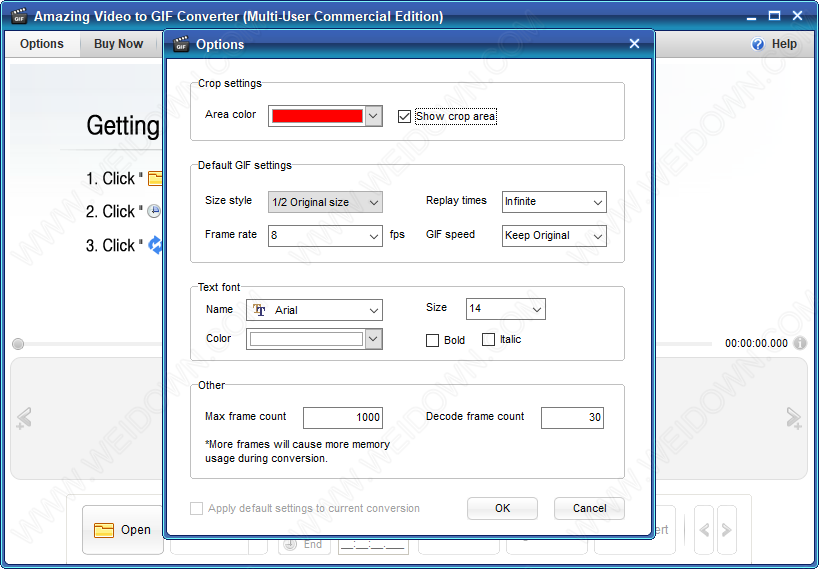Open the Size style dropdown
Screen dimensions: 819x569
click(x=325, y=202)
